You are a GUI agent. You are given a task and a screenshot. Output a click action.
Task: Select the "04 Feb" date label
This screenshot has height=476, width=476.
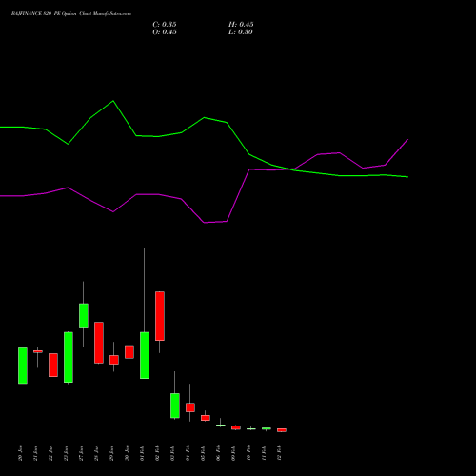point(188,453)
